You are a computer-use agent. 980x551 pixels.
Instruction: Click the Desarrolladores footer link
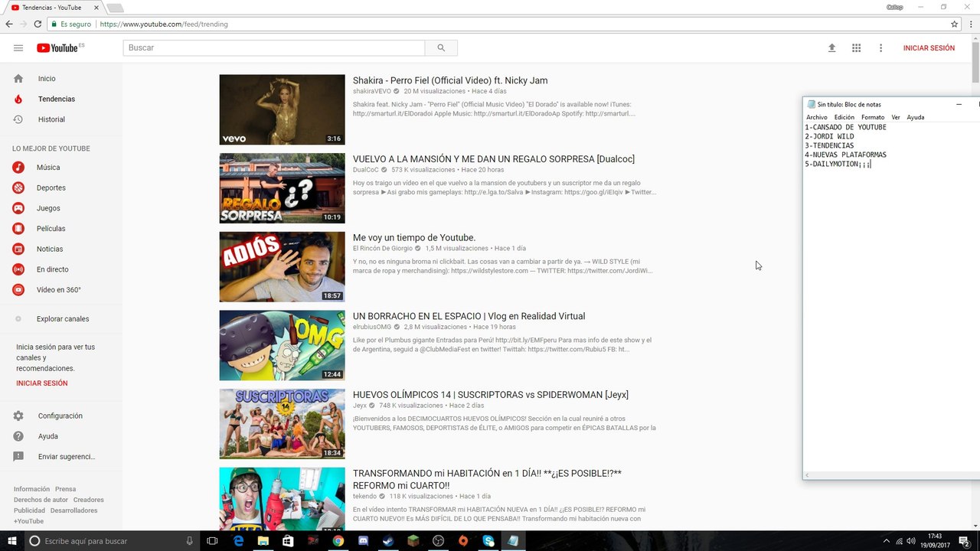[74, 510]
